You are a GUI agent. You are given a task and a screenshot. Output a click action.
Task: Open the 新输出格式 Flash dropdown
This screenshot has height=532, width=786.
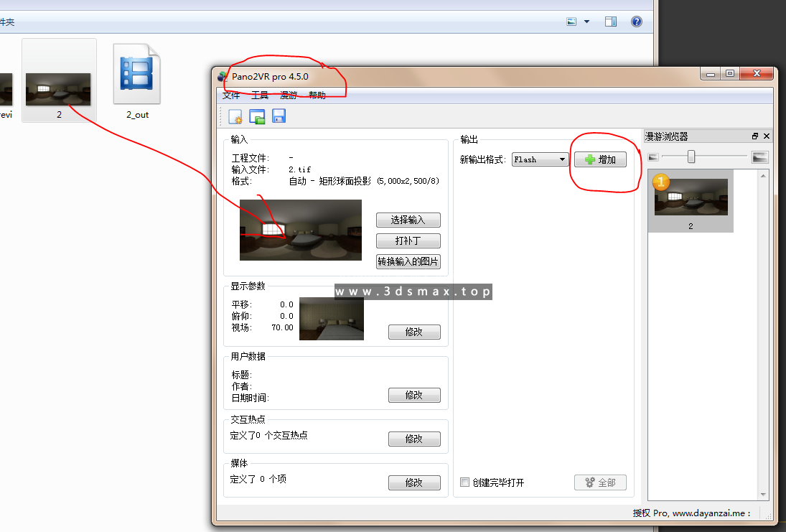(540, 159)
